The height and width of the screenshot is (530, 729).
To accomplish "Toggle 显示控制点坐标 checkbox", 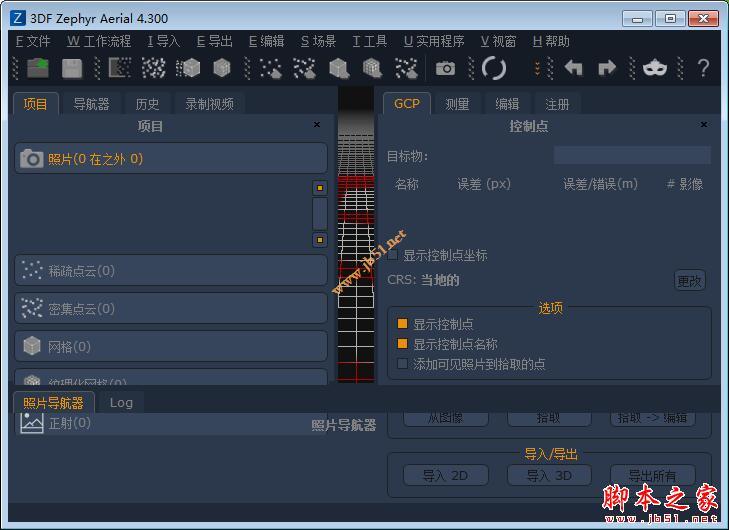I will (392, 255).
